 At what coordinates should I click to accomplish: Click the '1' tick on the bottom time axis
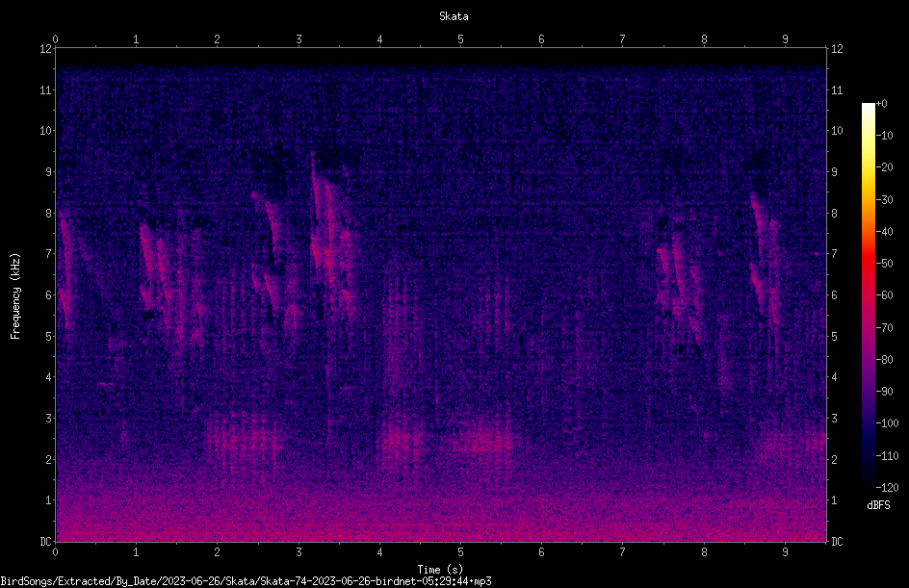coord(136,552)
